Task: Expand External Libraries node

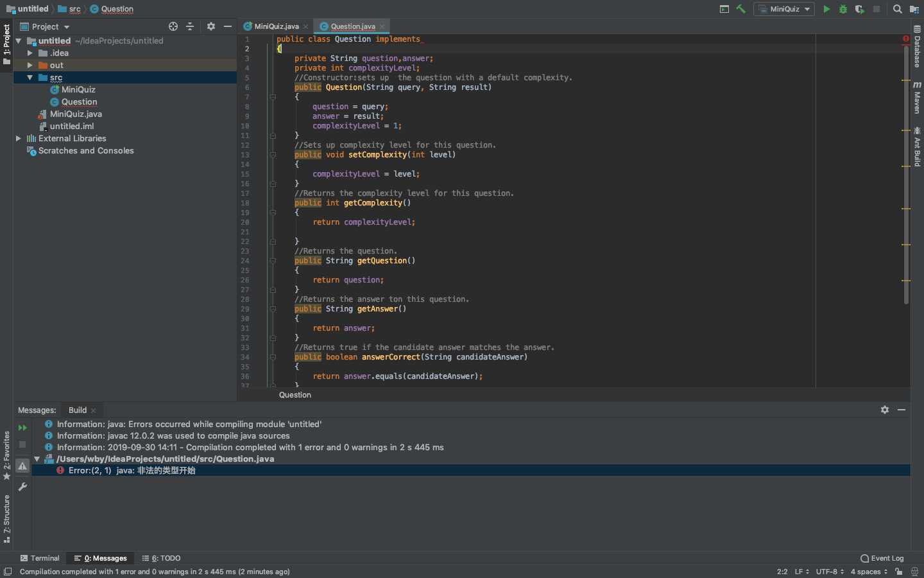Action: (x=19, y=138)
